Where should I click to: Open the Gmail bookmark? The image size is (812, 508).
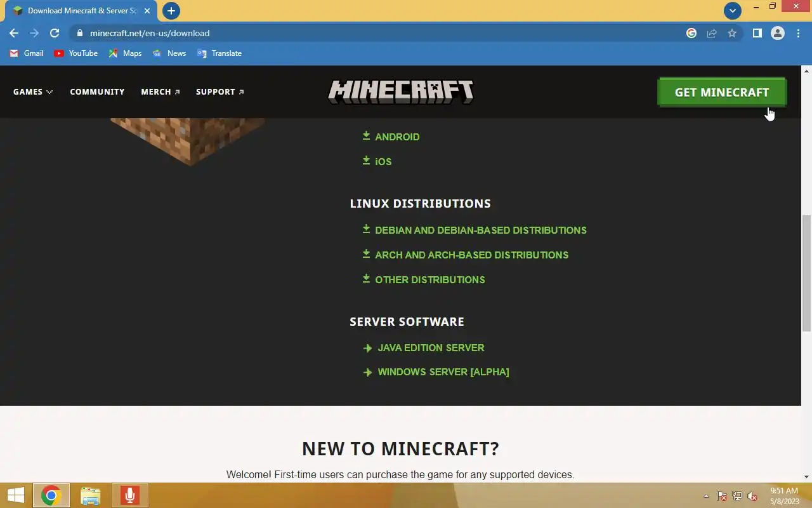tap(27, 53)
